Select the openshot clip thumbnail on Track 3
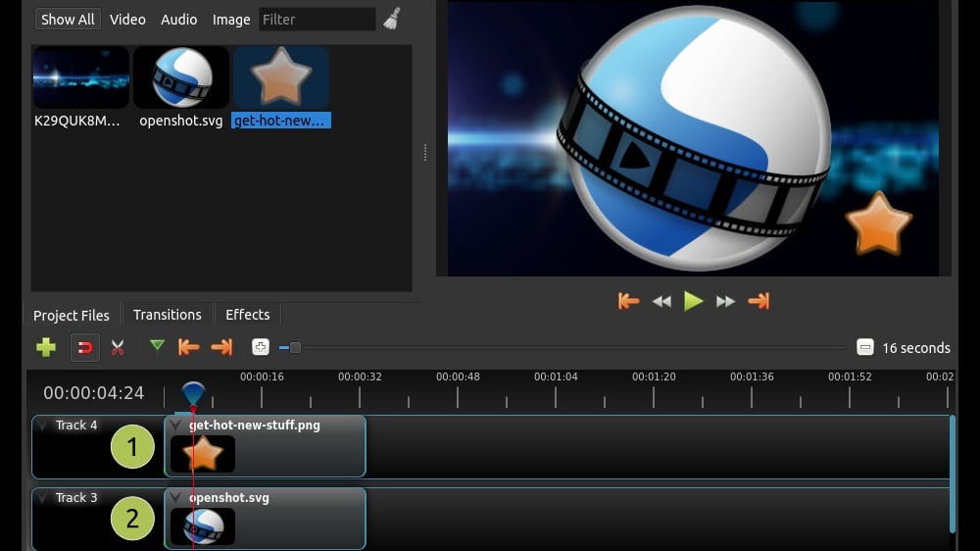 pos(203,526)
